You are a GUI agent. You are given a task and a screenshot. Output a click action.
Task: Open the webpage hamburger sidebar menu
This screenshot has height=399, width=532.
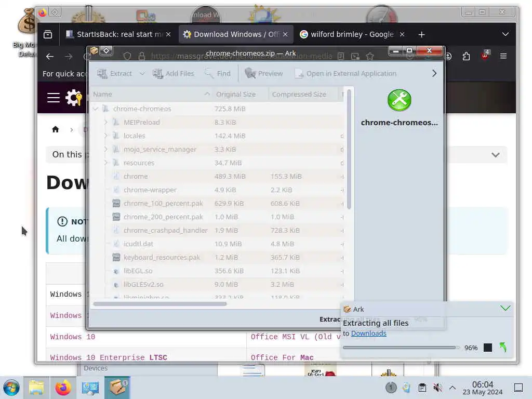(x=54, y=98)
